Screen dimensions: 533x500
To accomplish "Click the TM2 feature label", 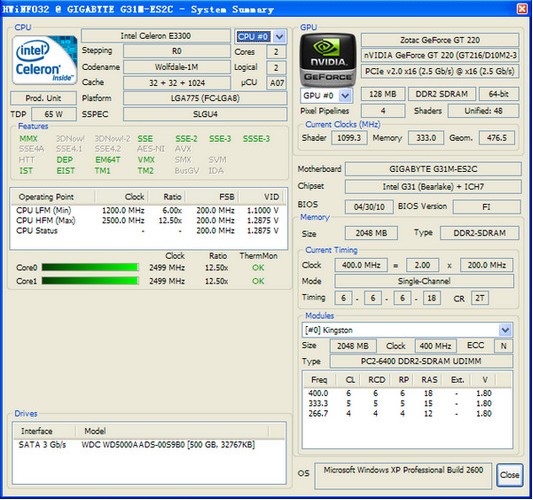I will [x=145, y=171].
